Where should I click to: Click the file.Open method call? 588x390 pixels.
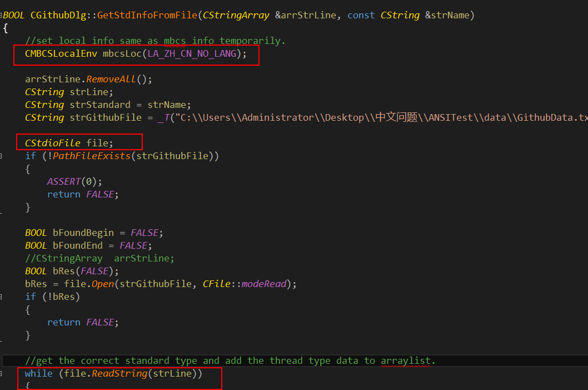click(x=103, y=284)
